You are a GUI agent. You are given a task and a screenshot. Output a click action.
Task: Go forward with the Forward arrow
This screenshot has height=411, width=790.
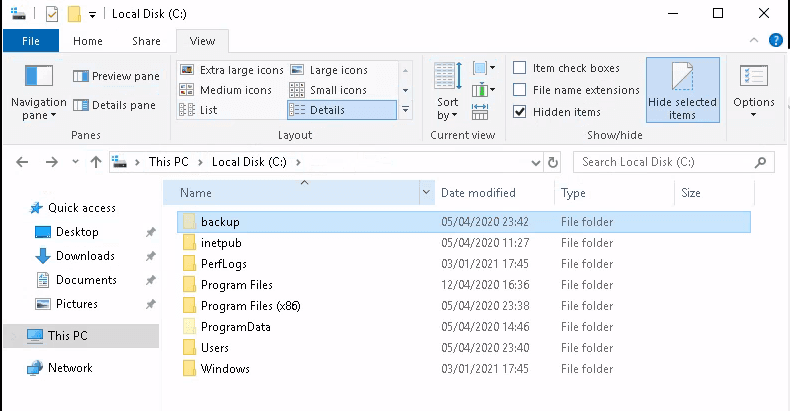click(x=51, y=162)
